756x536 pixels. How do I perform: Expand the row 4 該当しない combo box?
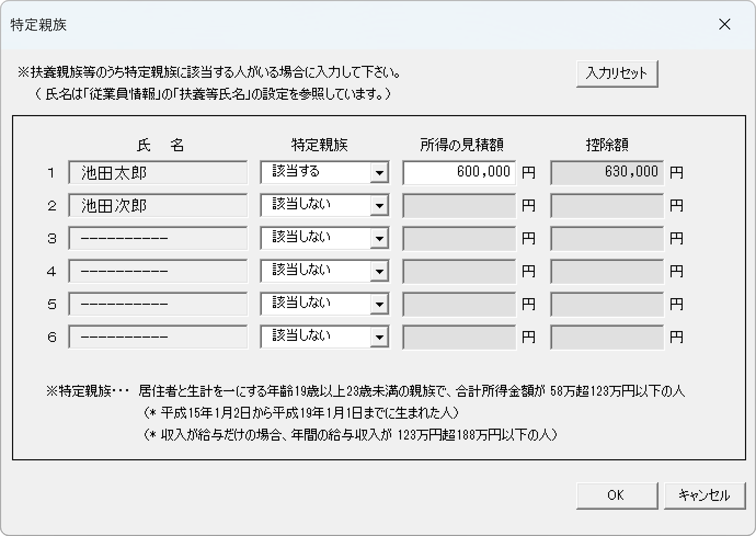coord(379,271)
